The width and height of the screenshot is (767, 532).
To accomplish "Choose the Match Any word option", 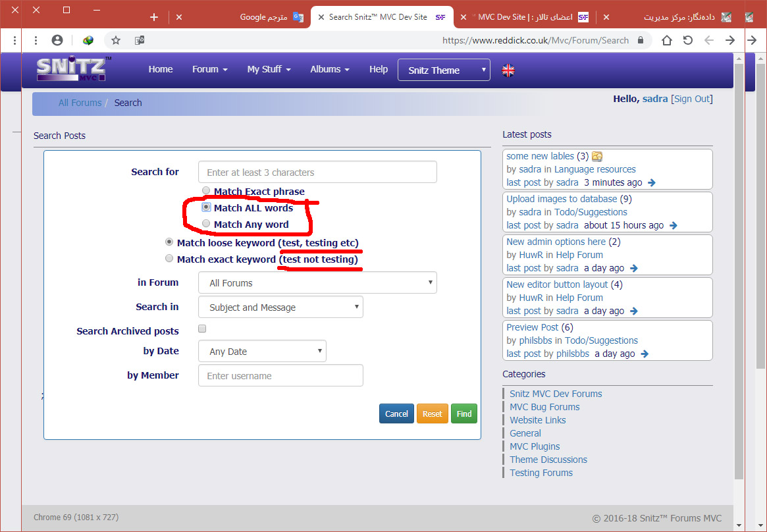I will coord(206,224).
